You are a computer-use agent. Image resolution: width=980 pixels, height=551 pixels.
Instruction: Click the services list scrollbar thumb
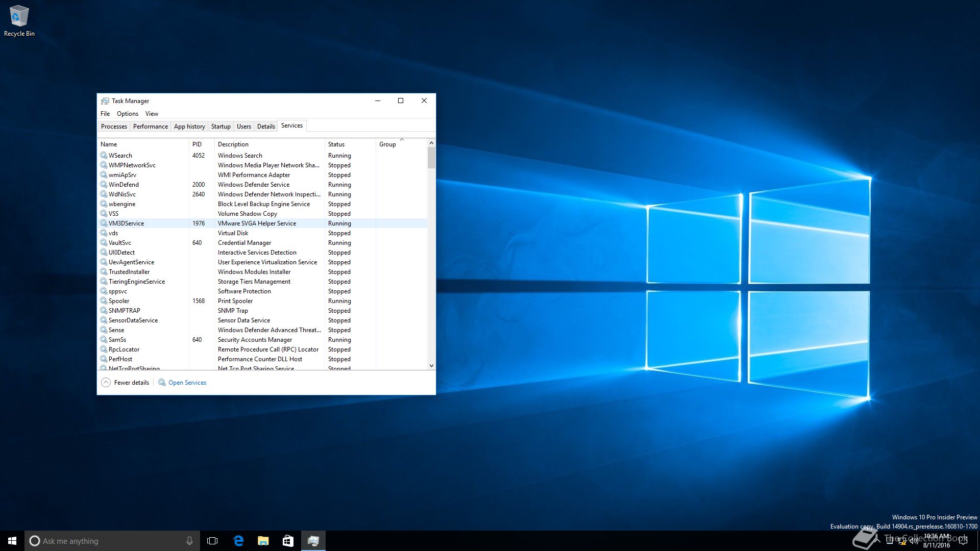coord(431,158)
